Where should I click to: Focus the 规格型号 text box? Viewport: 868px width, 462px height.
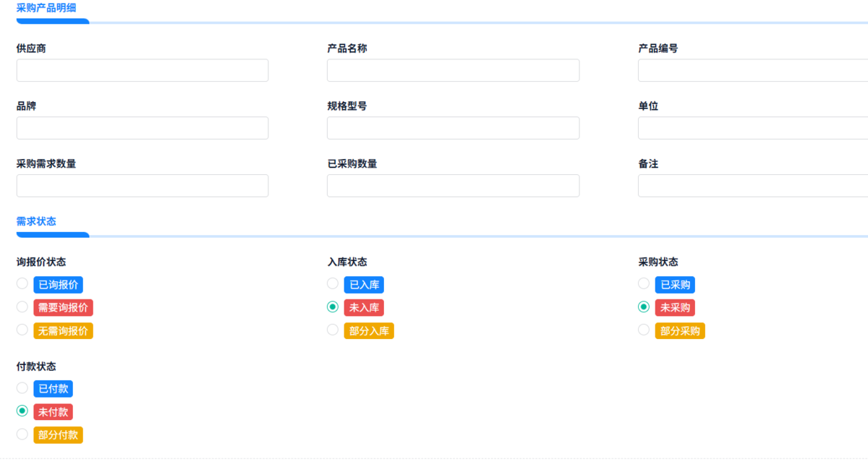pos(453,128)
